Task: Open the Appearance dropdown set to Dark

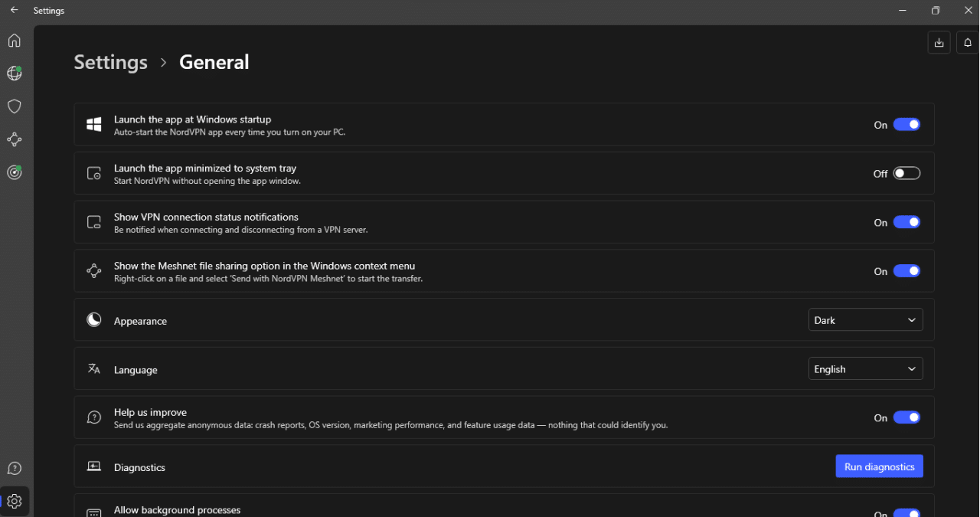Action: (865, 319)
